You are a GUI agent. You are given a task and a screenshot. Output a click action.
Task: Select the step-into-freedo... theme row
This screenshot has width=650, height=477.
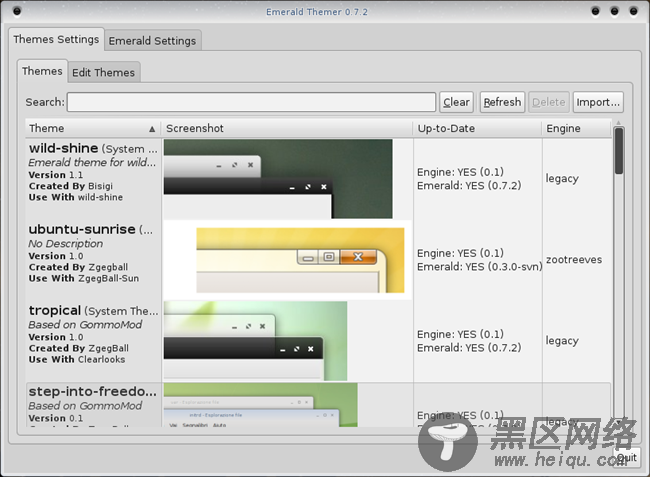coord(318,405)
